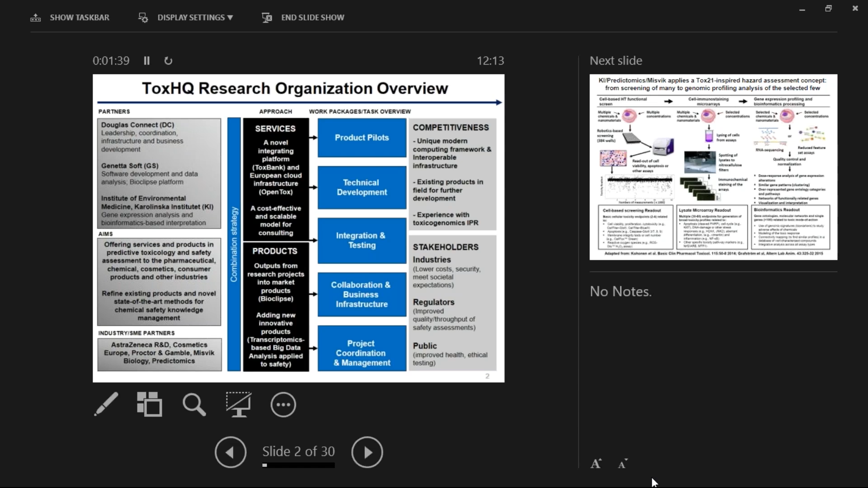
Task: Select the pen and laser pointer tool
Action: [x=106, y=404]
